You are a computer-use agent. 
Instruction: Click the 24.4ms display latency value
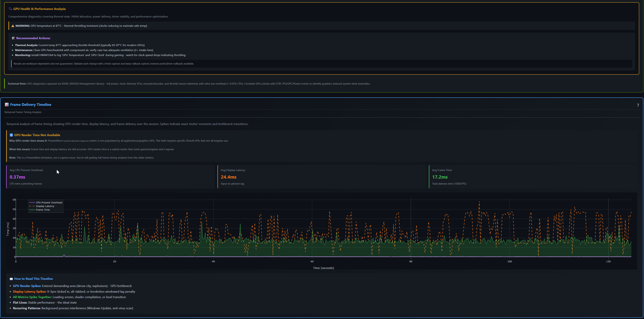229,177
